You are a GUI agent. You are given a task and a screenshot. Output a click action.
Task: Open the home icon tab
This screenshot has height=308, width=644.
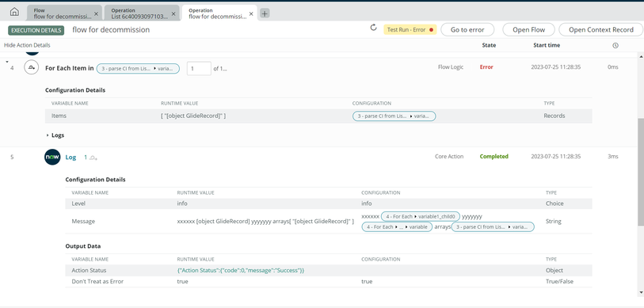(x=14, y=13)
